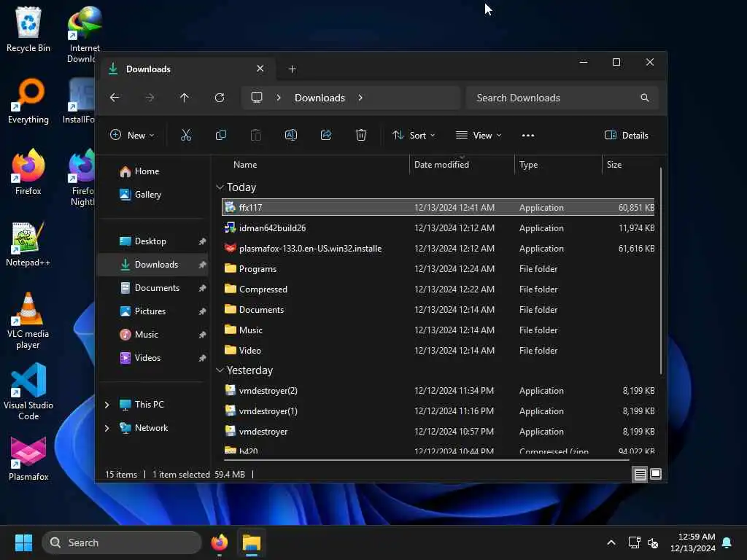Open the Windows Start menu
The image size is (747, 560).
tap(23, 542)
